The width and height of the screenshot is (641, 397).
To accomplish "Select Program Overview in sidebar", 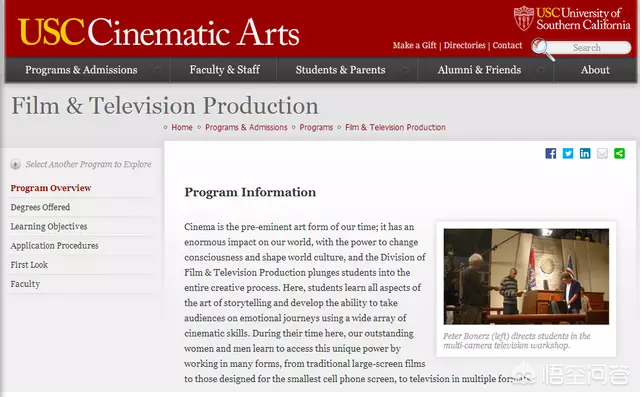I will [51, 188].
